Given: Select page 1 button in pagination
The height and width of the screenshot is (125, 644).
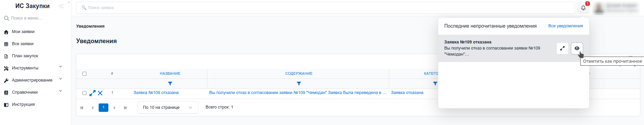Looking at the screenshot, I should coord(103,107).
